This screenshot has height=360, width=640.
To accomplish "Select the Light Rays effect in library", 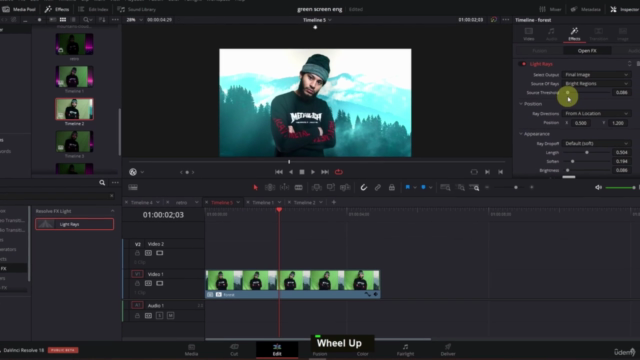I will (74, 224).
